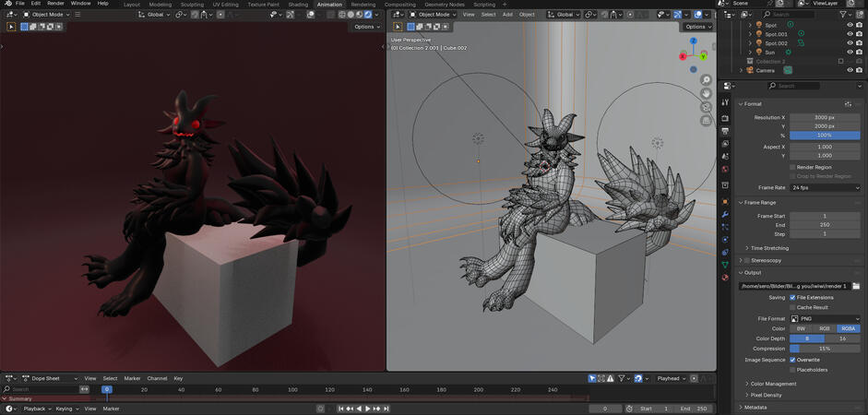Click the Compression 15% slider
Image resolution: width=868 pixels, height=415 pixels.
[x=824, y=349]
